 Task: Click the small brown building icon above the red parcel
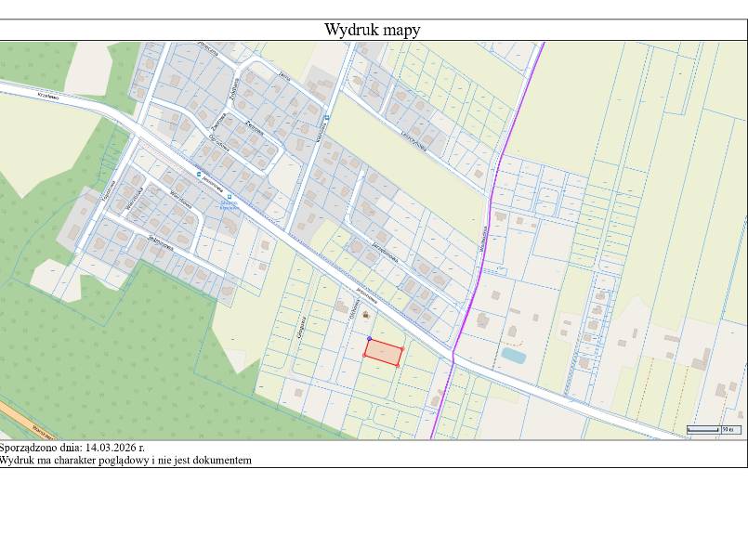[x=366, y=316]
